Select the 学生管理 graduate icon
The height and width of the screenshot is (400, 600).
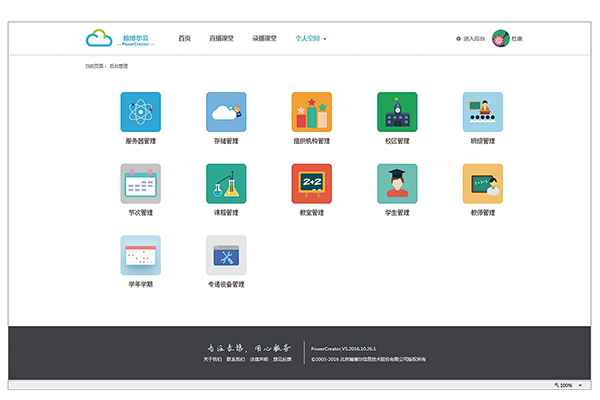tap(397, 184)
